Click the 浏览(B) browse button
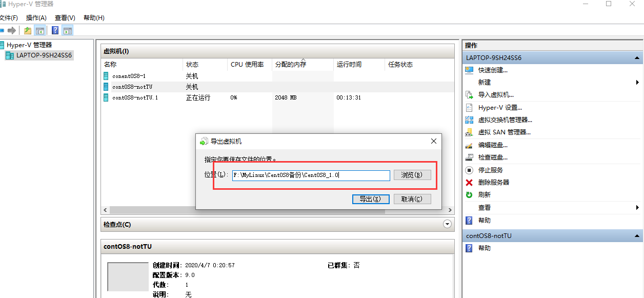The width and height of the screenshot is (644, 298). [x=412, y=175]
